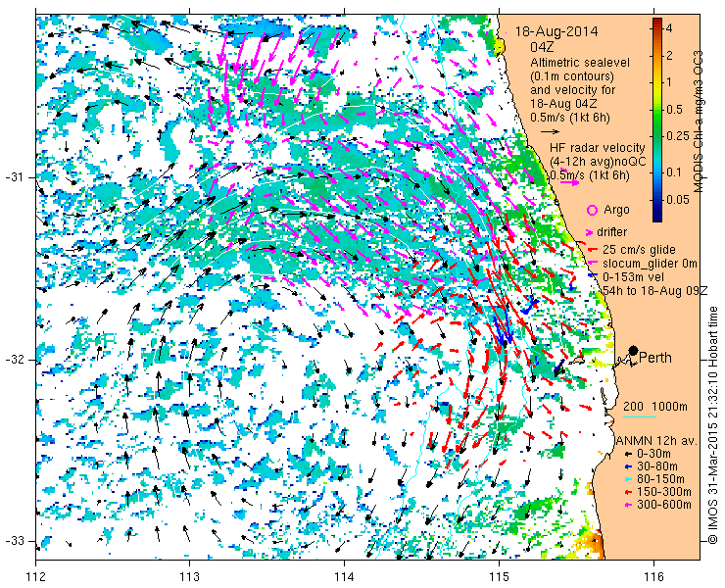
Task: Click the '54h to 18-Aug 09Z' text
Action: [x=655, y=290]
